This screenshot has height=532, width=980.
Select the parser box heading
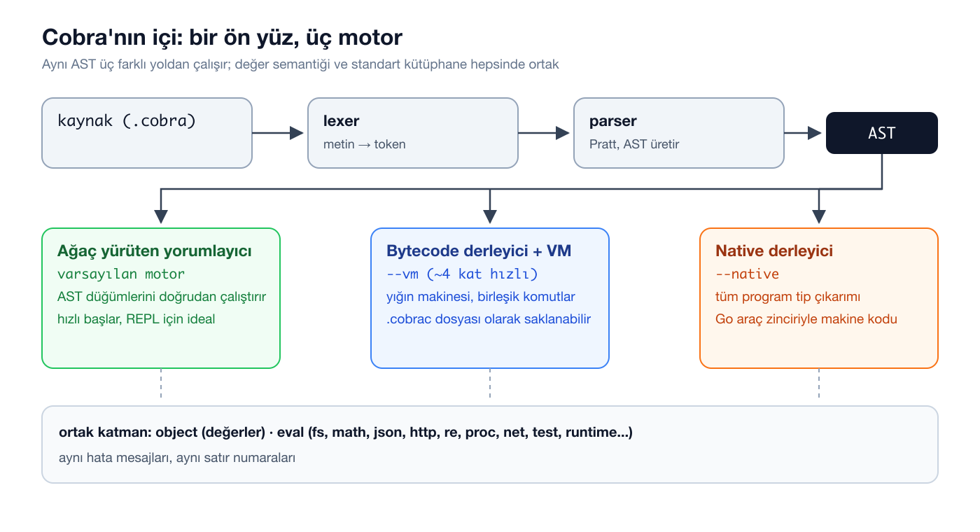tap(613, 121)
